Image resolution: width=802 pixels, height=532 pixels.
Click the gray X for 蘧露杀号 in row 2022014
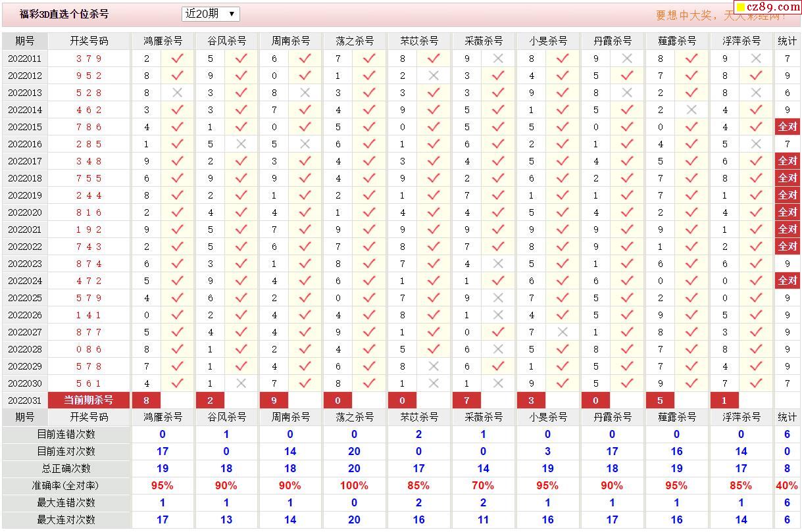pyautogui.click(x=691, y=110)
